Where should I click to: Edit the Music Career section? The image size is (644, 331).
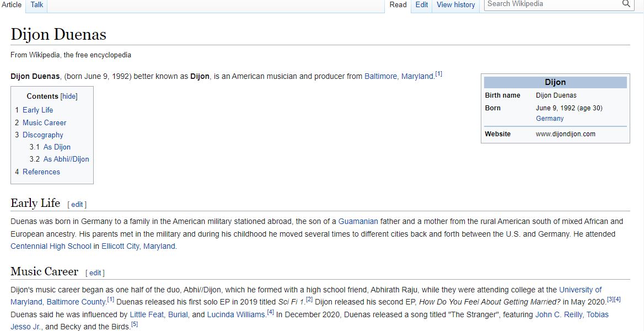pyautogui.click(x=95, y=273)
